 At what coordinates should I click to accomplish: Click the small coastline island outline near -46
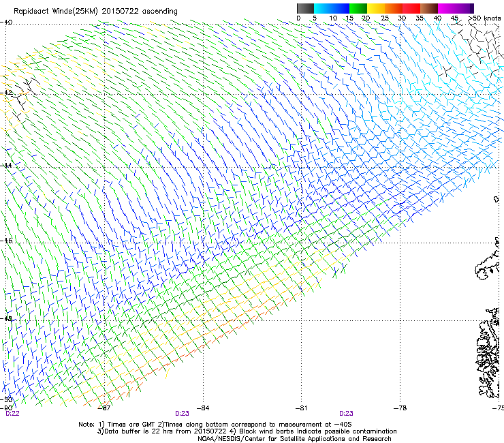487,266
